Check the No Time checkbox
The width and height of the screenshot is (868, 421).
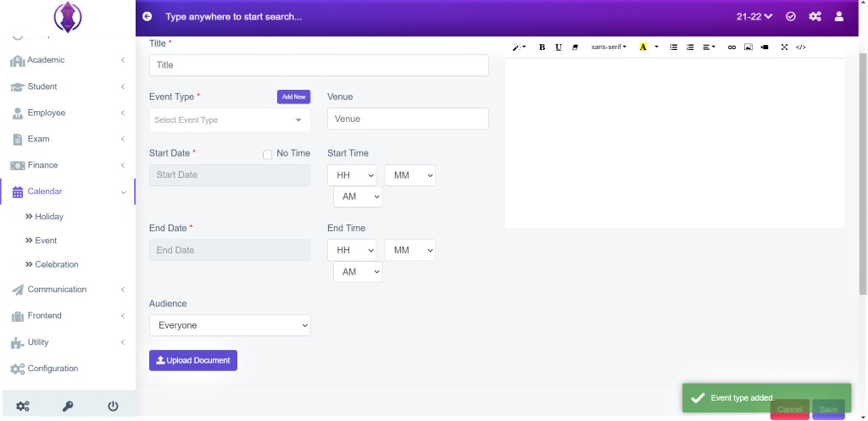point(267,154)
